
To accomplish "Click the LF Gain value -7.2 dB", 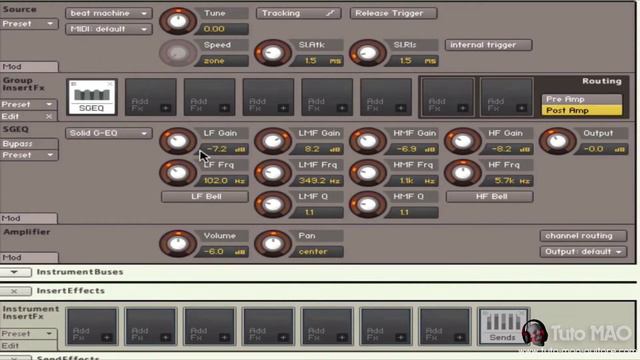I will (x=224, y=149).
